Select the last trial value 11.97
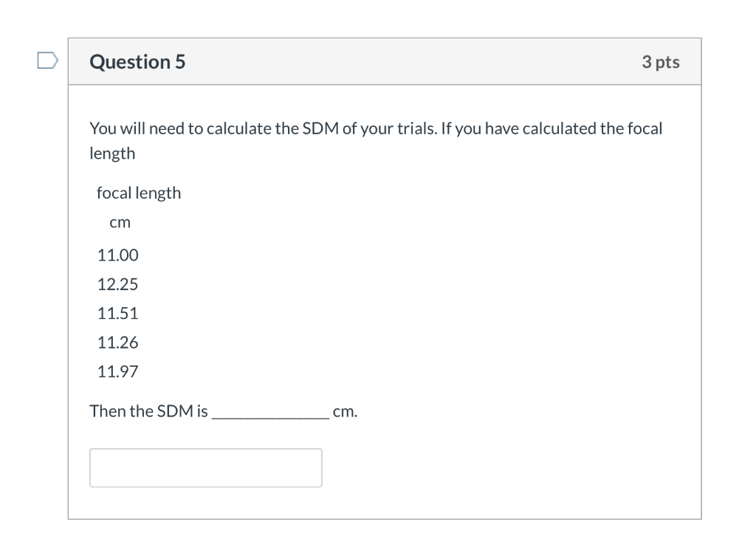 [x=118, y=371]
